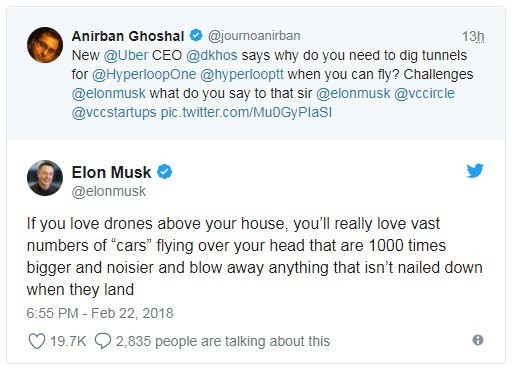
Task: Click Elon Musk's verified badge
Action: [164, 172]
